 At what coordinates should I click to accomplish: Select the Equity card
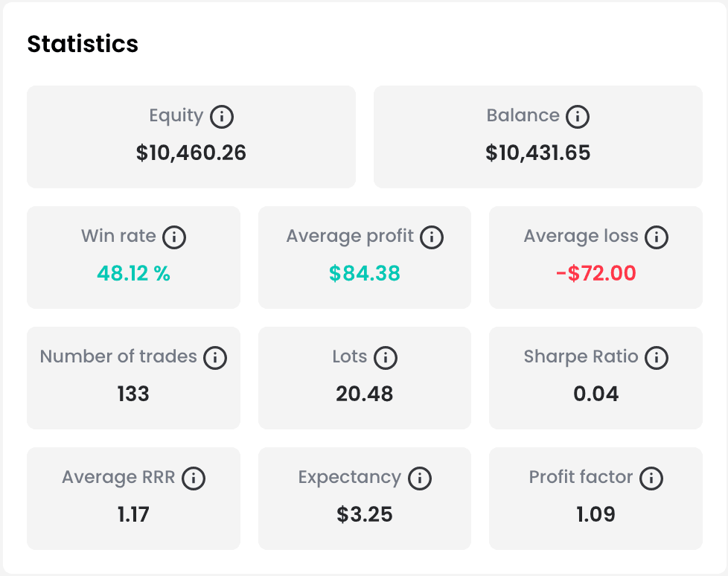(x=191, y=137)
